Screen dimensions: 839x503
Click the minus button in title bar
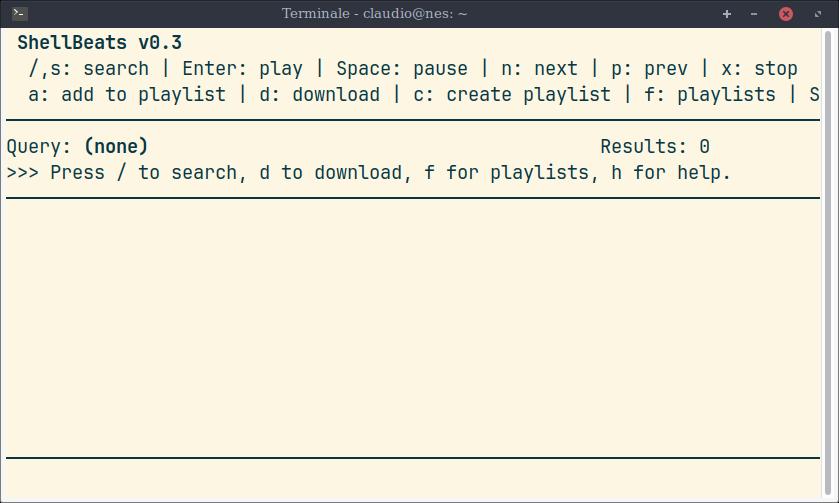pyautogui.click(x=754, y=14)
